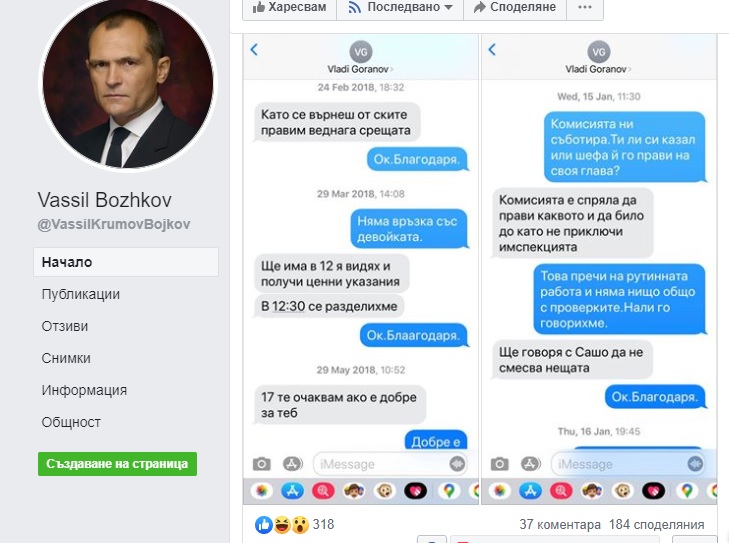Screen dimensions: 729x543
Task: Click the Google Maps icon in left app strip
Action: [x=448, y=491]
